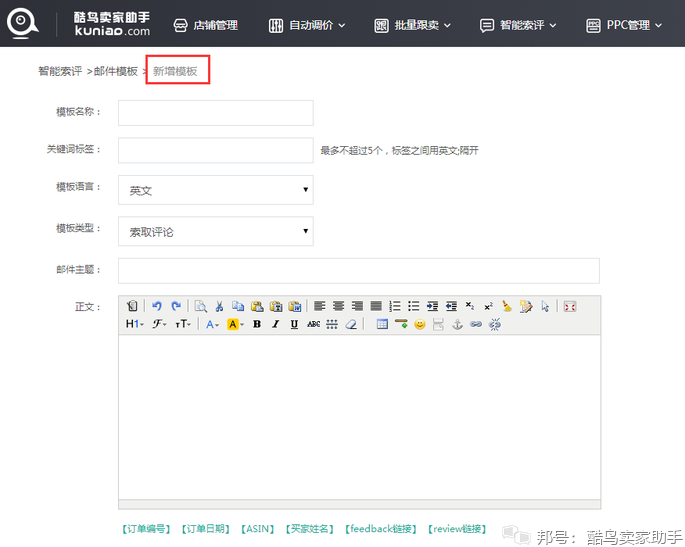This screenshot has height=547, width=685.
Task: Click the 模板名称 input field
Action: (x=215, y=113)
